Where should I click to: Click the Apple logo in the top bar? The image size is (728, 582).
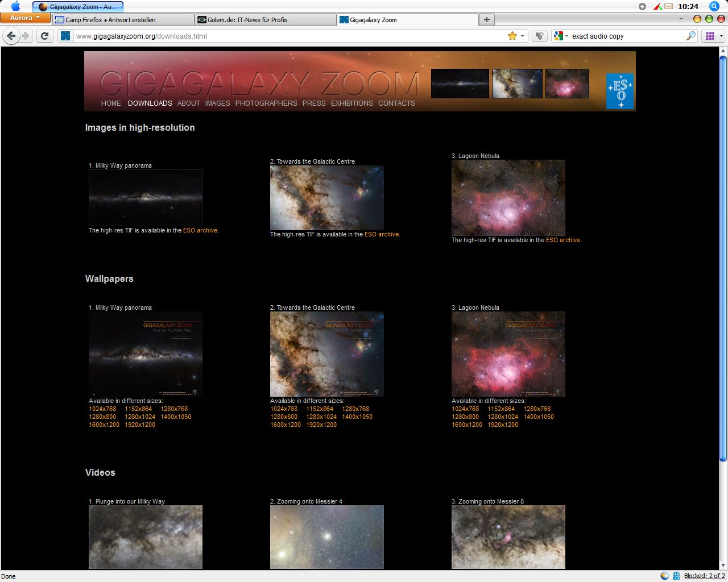click(15, 6)
